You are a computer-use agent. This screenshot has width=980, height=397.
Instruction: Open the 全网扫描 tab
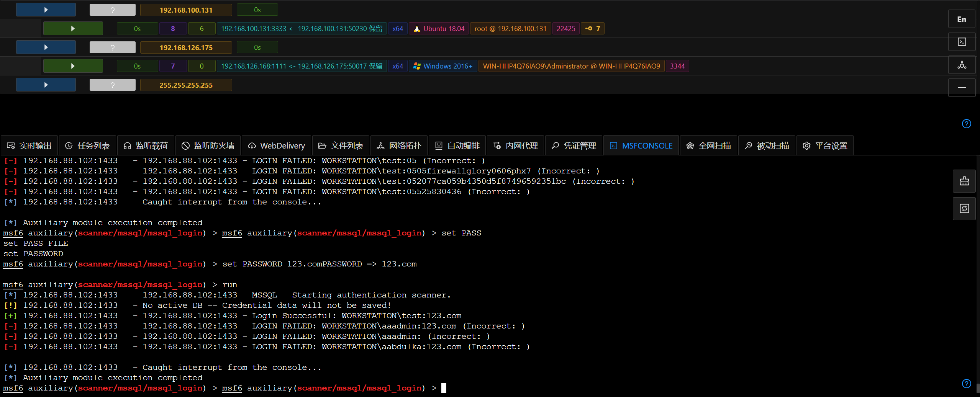[709, 145]
